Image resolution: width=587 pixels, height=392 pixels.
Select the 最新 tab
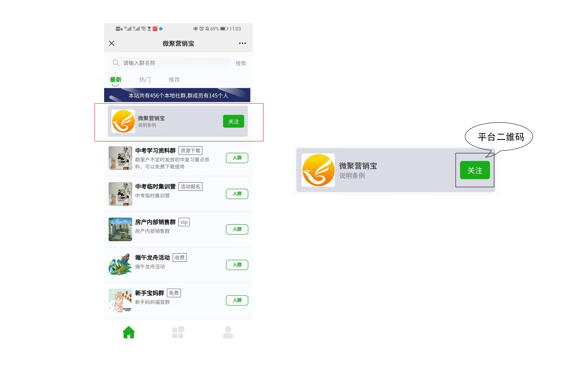tap(116, 80)
